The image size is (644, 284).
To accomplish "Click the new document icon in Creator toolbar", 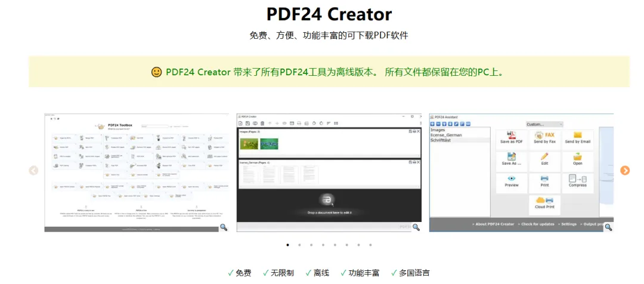I will [x=240, y=124].
